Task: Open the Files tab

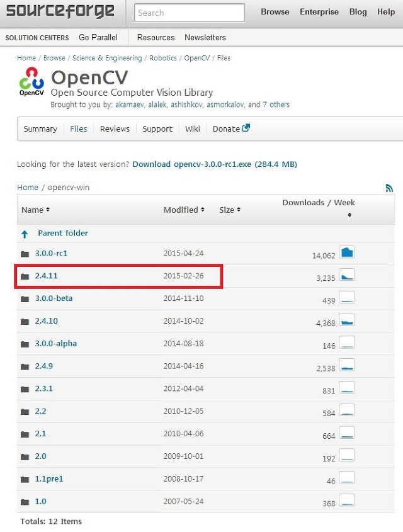Action: coord(78,129)
